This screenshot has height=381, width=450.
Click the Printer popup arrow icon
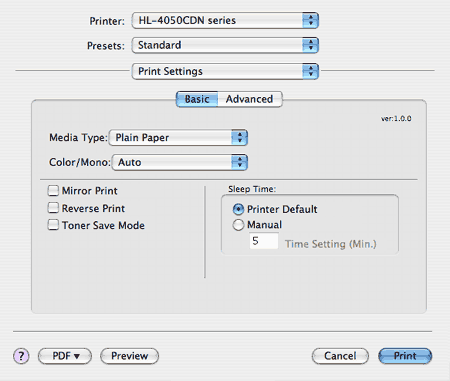310,20
